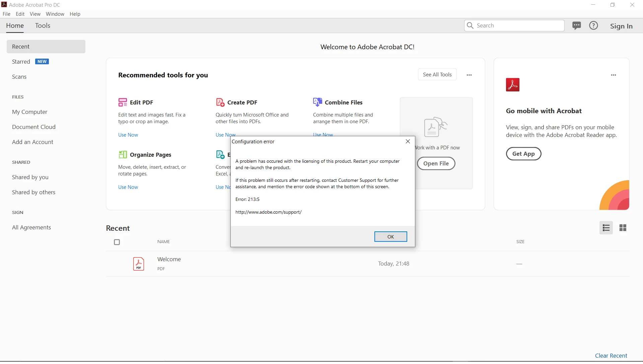This screenshot has width=643, height=364.
Task: Open the Window menu
Action: click(55, 14)
